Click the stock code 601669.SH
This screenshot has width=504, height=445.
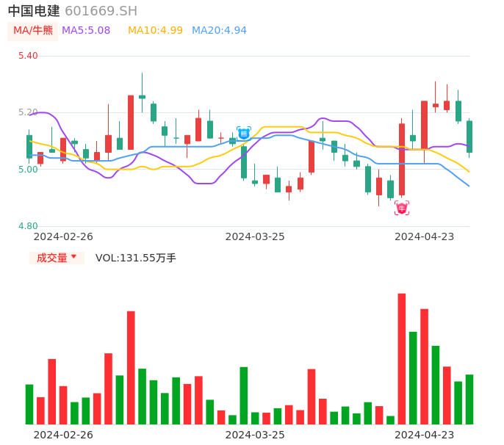[101, 11]
